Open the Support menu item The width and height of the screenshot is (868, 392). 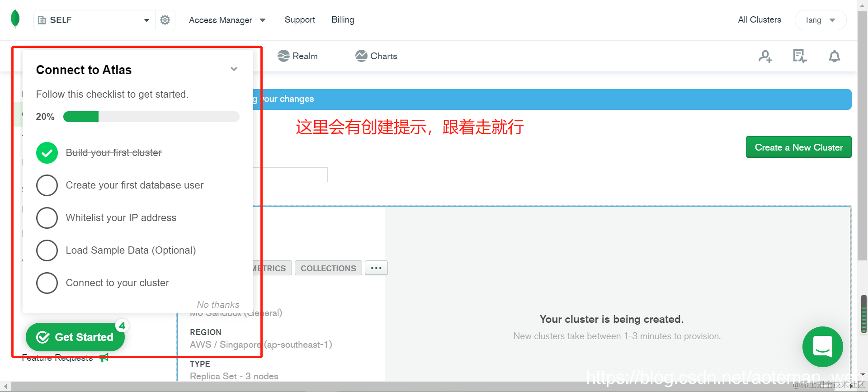[x=300, y=20]
